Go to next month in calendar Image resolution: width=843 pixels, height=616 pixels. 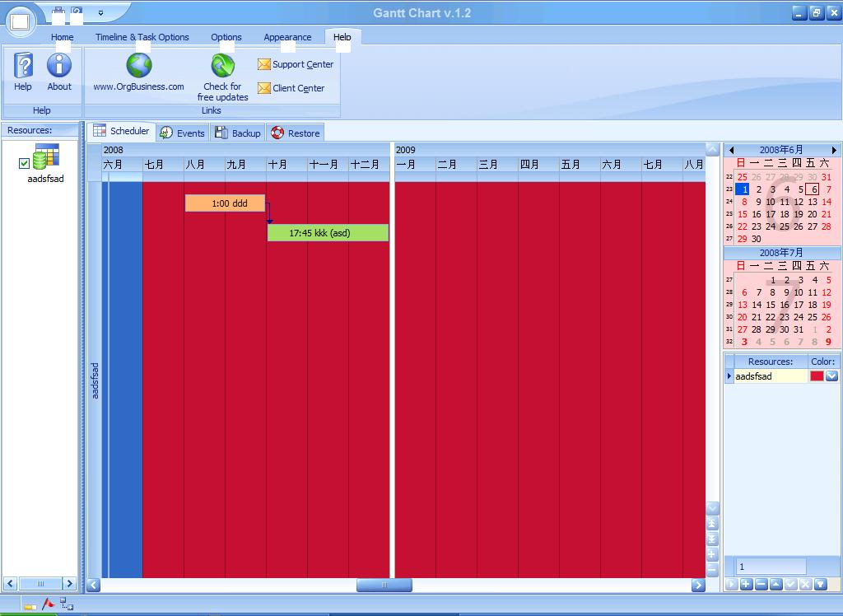(833, 150)
